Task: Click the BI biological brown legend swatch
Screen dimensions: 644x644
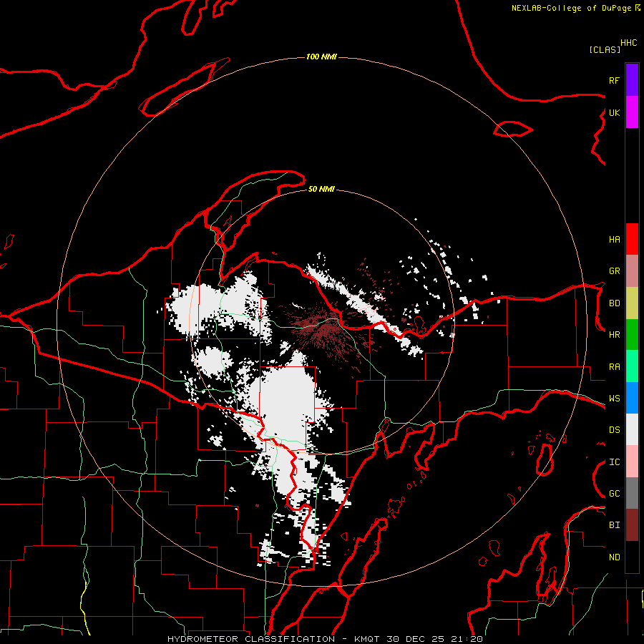Action: 632,525
